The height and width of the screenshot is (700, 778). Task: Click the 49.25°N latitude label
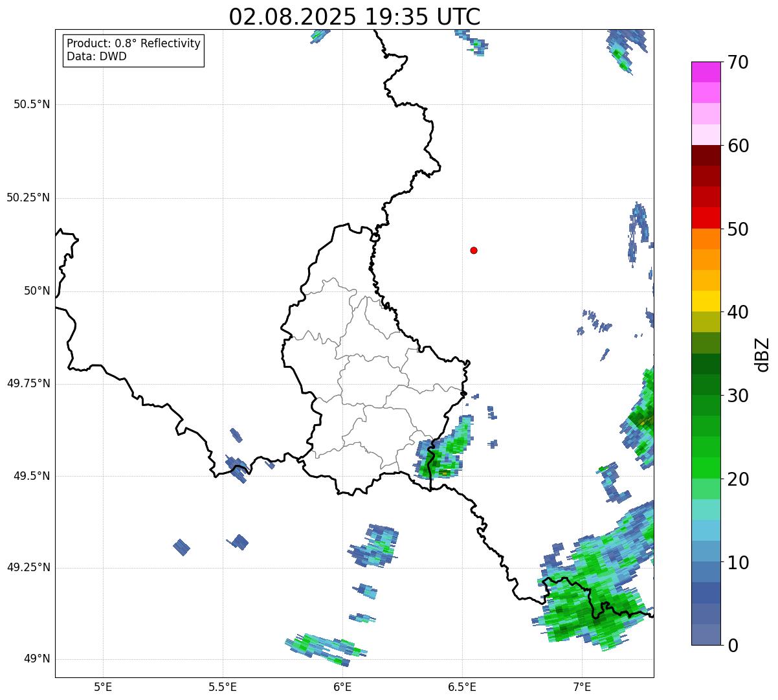pyautogui.click(x=28, y=568)
